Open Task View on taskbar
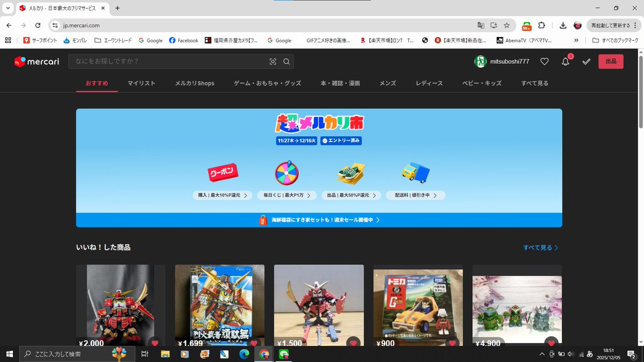Viewport: 644px width, 362px height. [144, 354]
